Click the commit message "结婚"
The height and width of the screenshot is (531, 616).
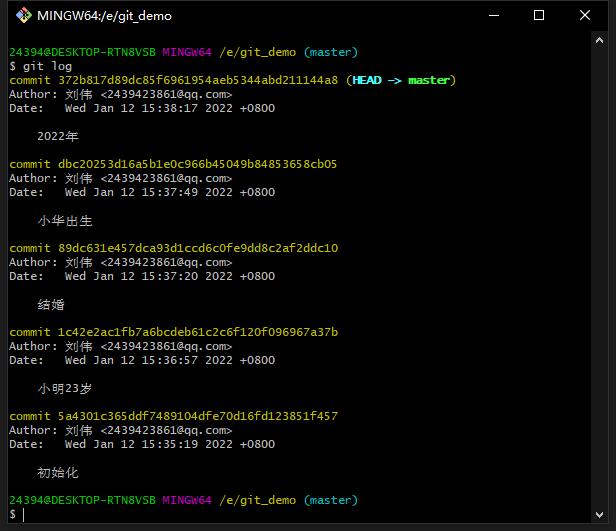pos(51,304)
